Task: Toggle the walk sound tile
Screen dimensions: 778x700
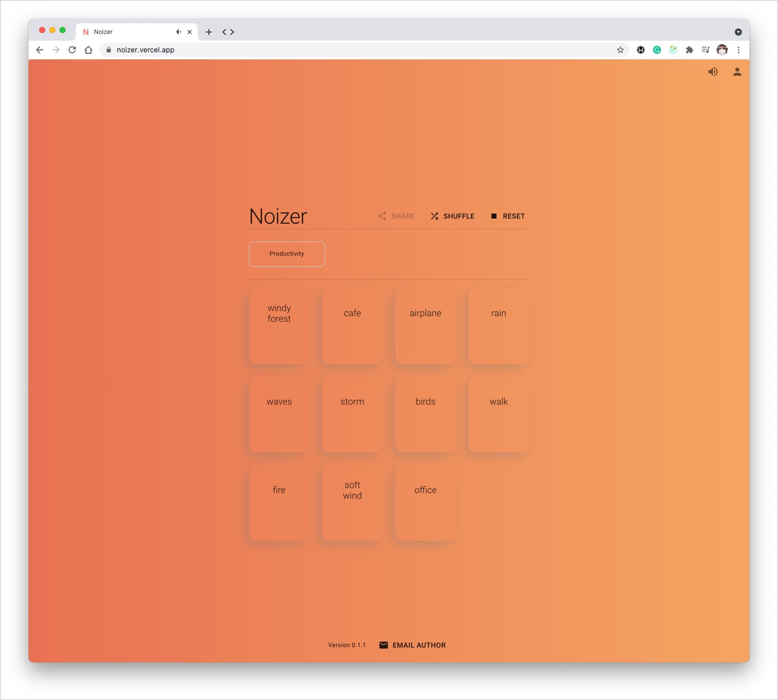Action: (499, 414)
